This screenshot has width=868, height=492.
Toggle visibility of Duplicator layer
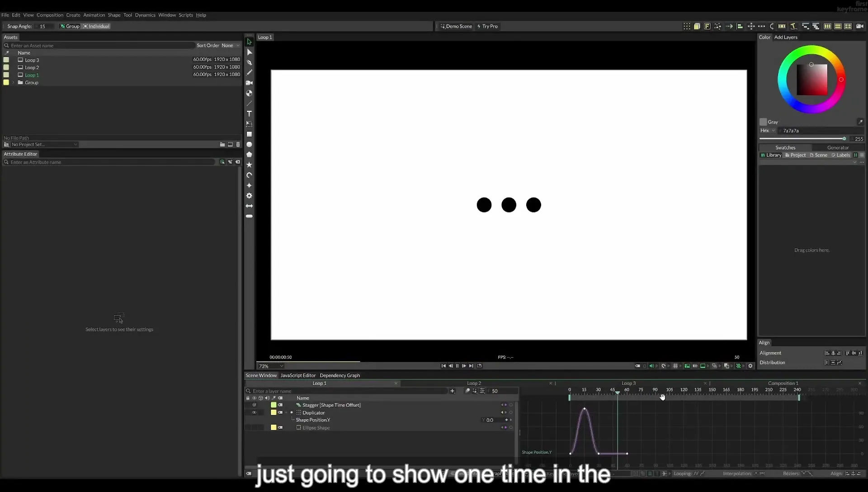(x=254, y=412)
